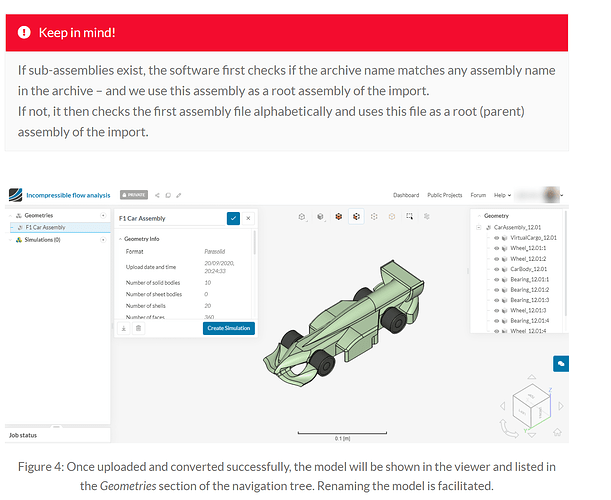Rotate view down with the bottom arrow
Screen dimensions: 611x500
click(532, 434)
